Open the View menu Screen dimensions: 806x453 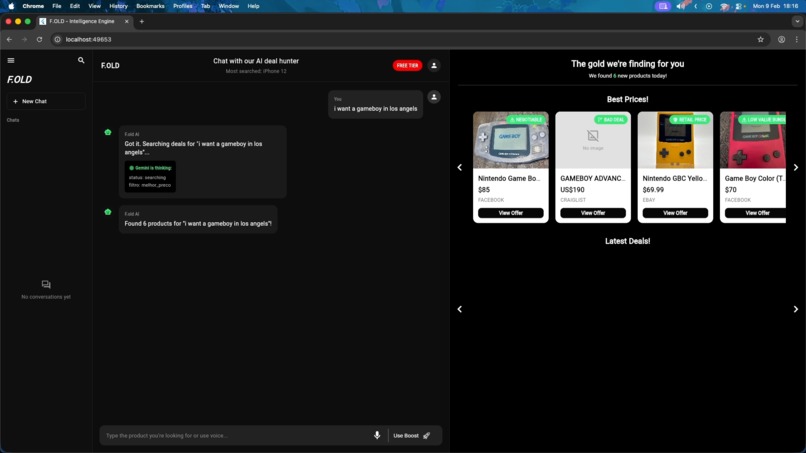click(95, 6)
